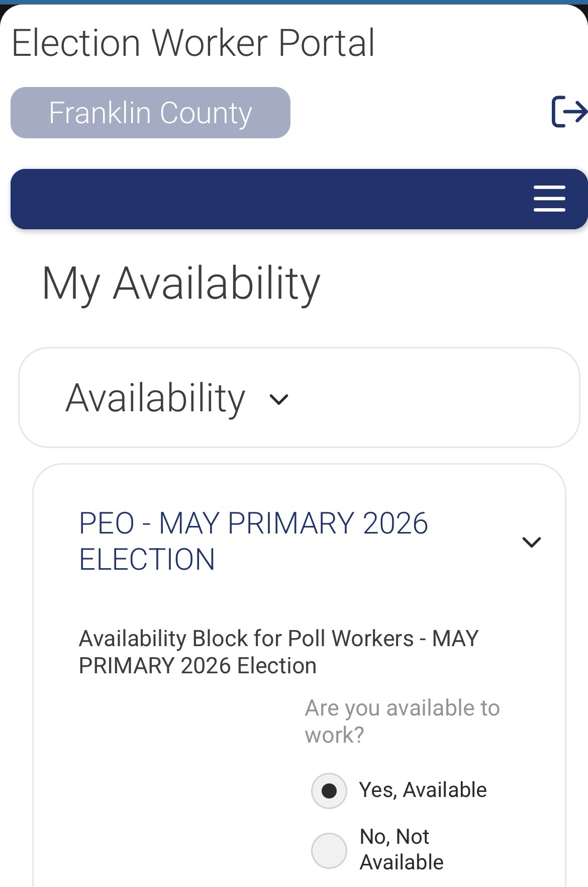Click the My Availability page heading

point(181,284)
